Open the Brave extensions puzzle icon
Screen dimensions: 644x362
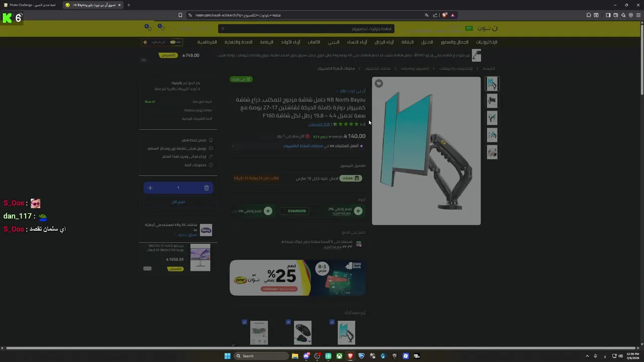pos(589,15)
